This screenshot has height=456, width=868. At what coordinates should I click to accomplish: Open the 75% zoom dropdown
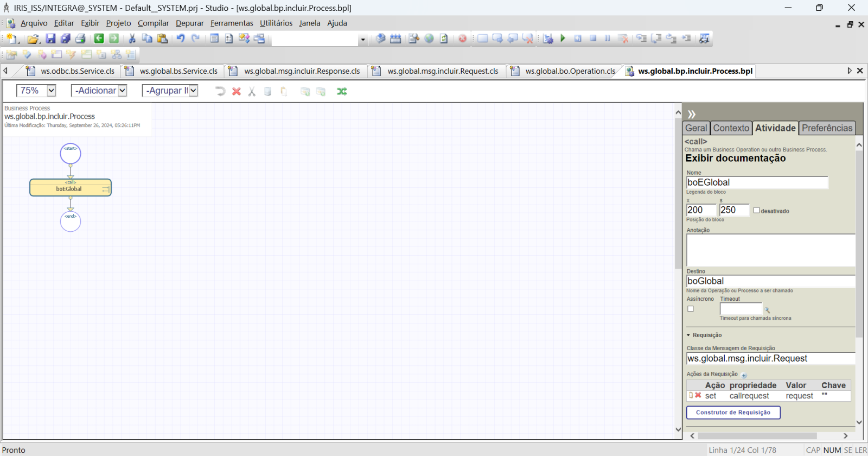coord(51,91)
